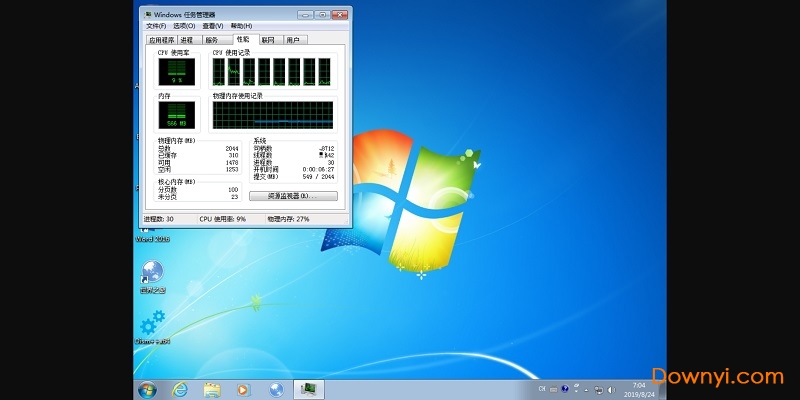Click the network tray icon

(x=598, y=390)
